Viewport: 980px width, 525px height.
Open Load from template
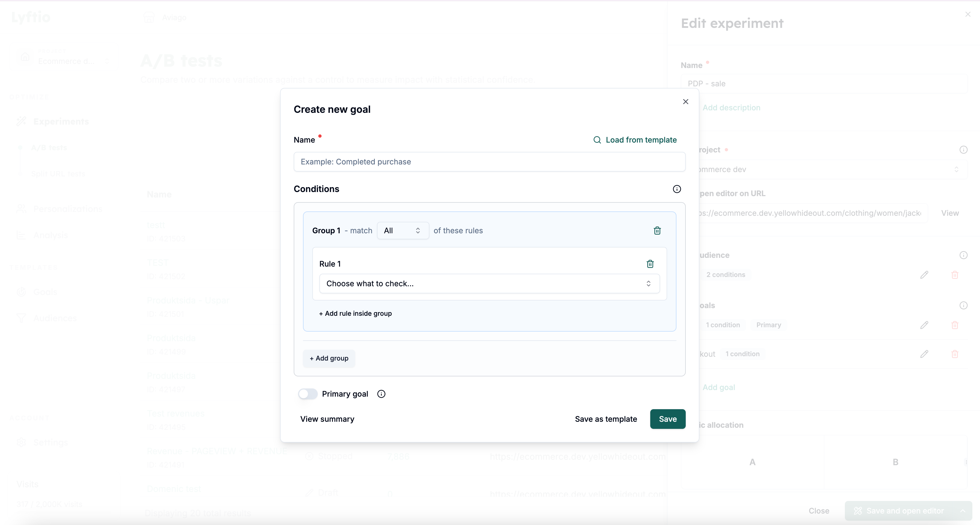pos(635,140)
